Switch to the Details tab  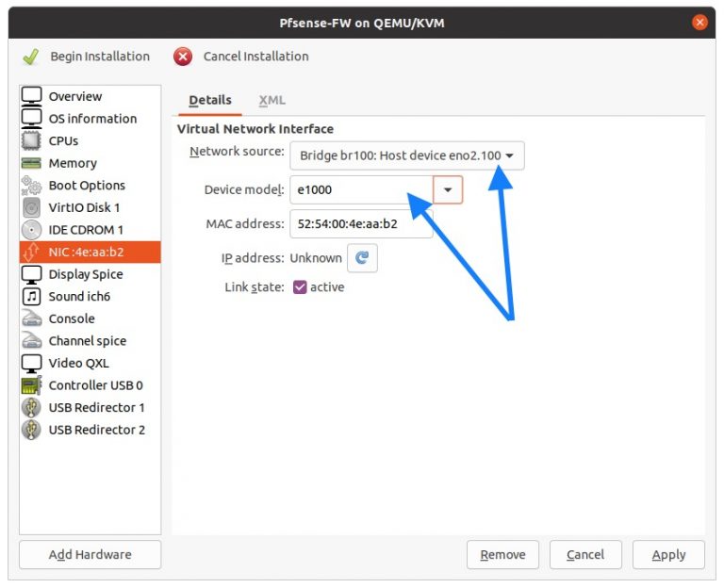click(x=210, y=100)
